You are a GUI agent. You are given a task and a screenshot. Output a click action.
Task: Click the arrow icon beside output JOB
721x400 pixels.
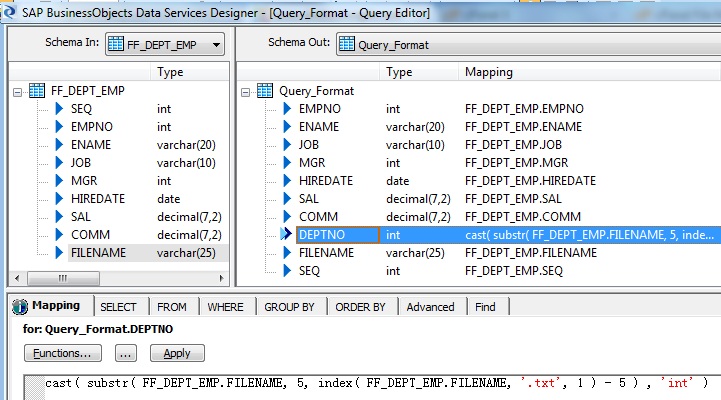click(x=287, y=144)
